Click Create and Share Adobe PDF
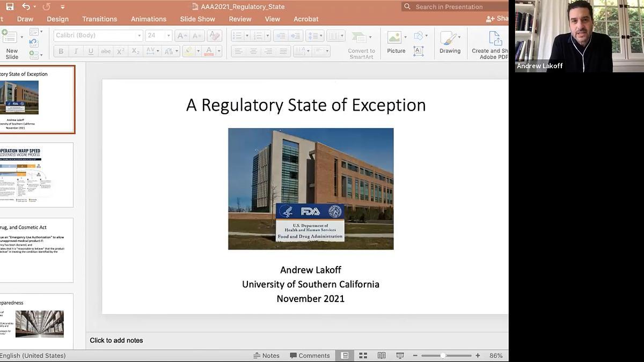Screen dimensions: 644x362 pos(489,45)
